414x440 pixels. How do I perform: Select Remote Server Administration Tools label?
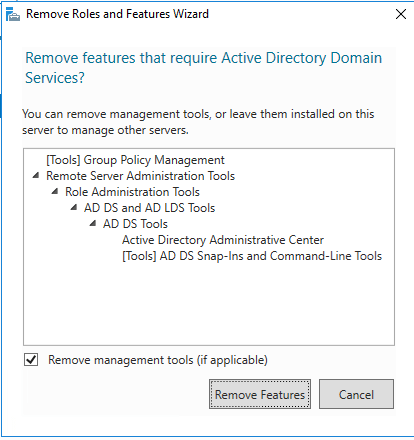tap(140, 176)
